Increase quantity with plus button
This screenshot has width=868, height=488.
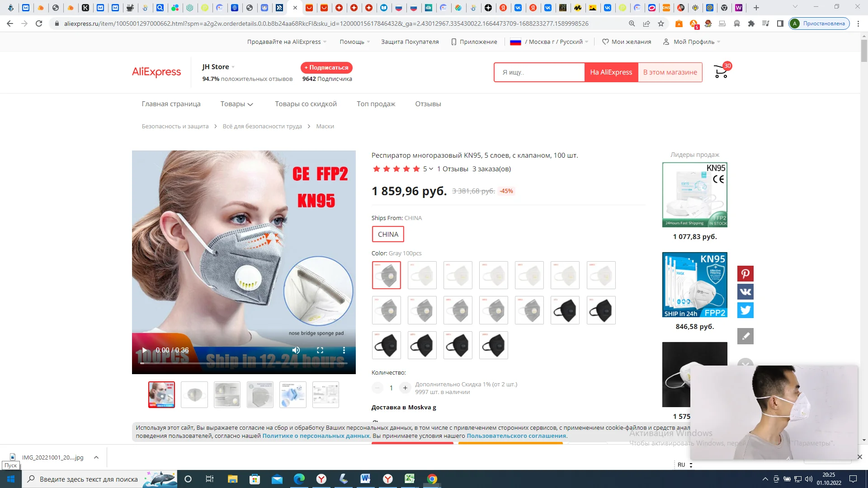point(405,388)
